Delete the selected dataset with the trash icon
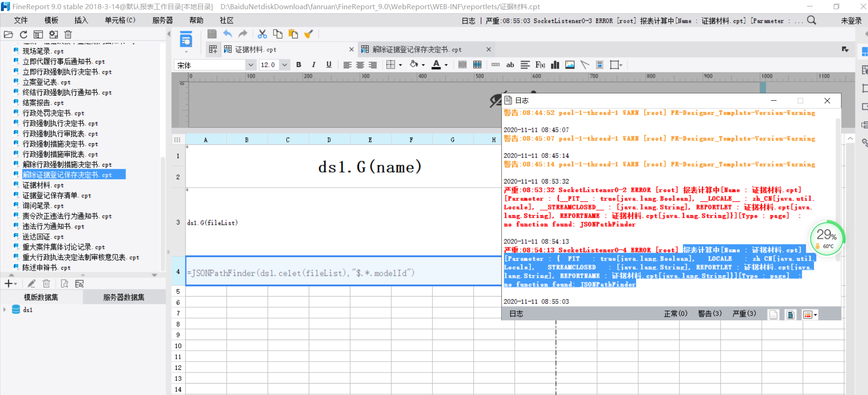The height and width of the screenshot is (395, 868). tap(46, 284)
